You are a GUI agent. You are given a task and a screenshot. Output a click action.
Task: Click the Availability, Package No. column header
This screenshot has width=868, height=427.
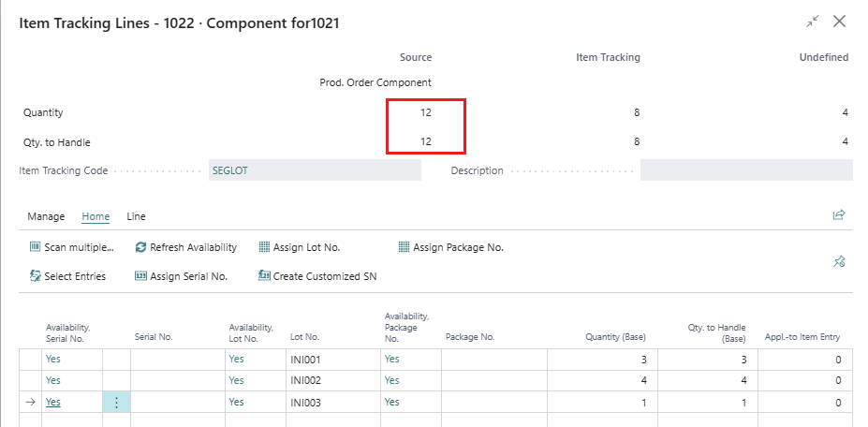[407, 328]
